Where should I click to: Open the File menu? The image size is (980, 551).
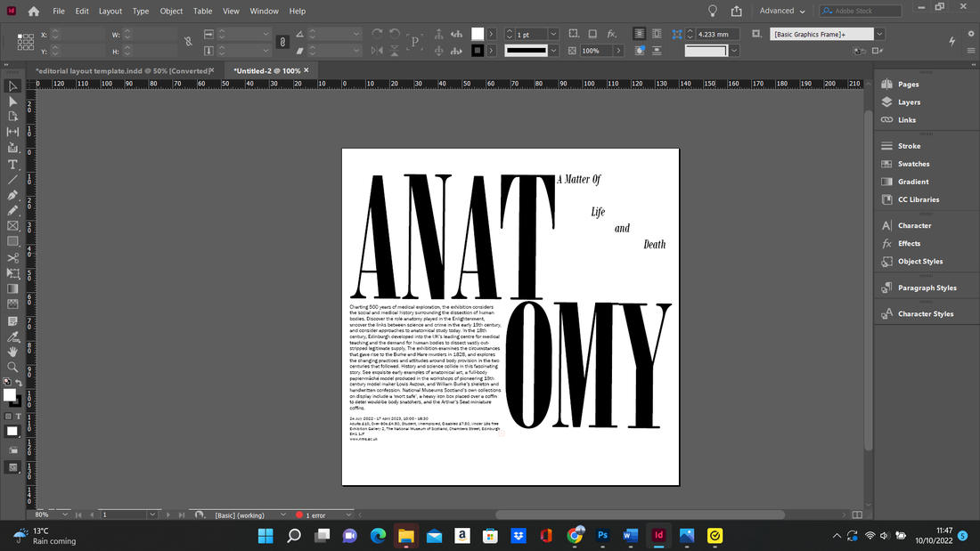point(59,12)
